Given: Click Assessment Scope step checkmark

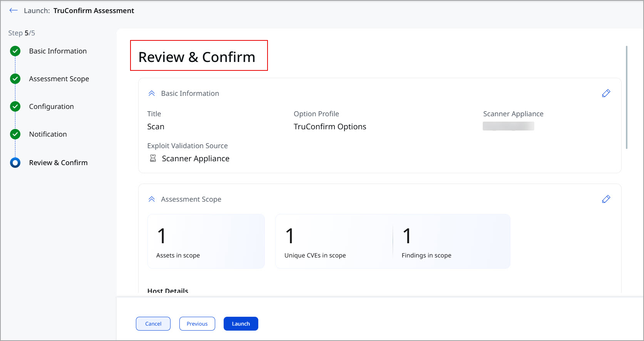Looking at the screenshot, I should tap(15, 79).
